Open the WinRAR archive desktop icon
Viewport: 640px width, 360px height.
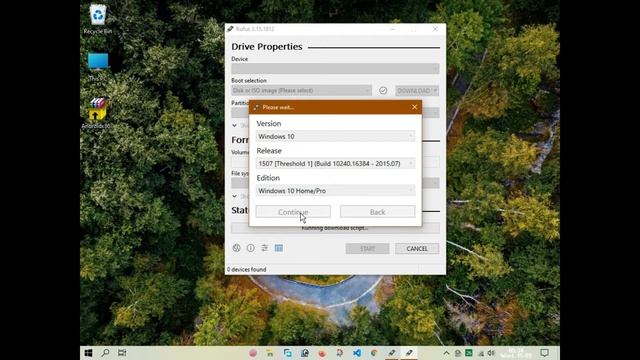[x=97, y=113]
